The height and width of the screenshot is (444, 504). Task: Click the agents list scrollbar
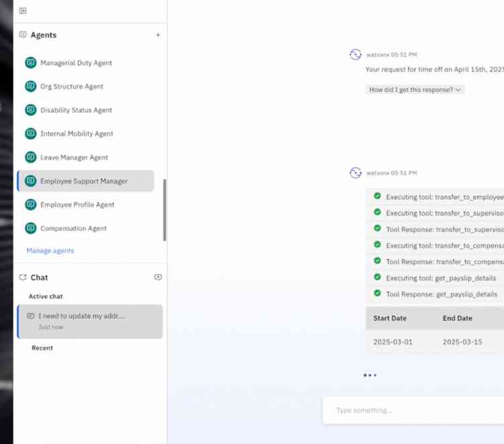click(x=165, y=210)
